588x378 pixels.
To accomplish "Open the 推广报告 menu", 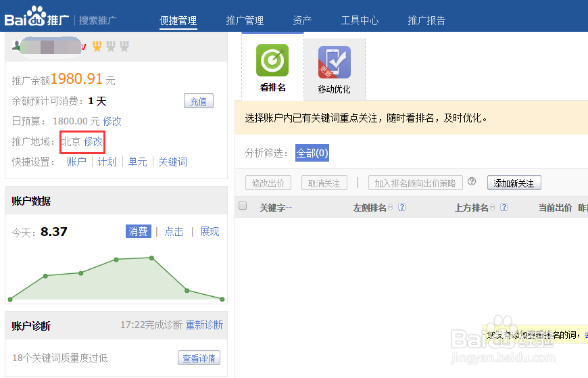I will [426, 20].
